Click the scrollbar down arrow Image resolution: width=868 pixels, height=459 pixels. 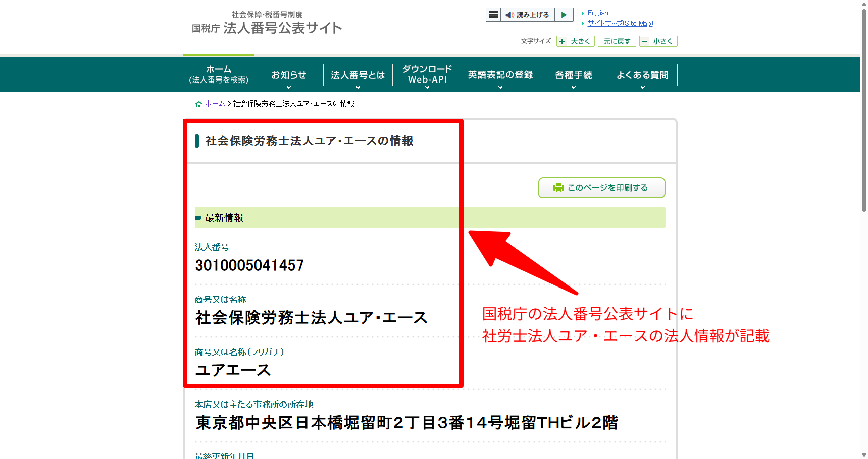tap(864, 455)
